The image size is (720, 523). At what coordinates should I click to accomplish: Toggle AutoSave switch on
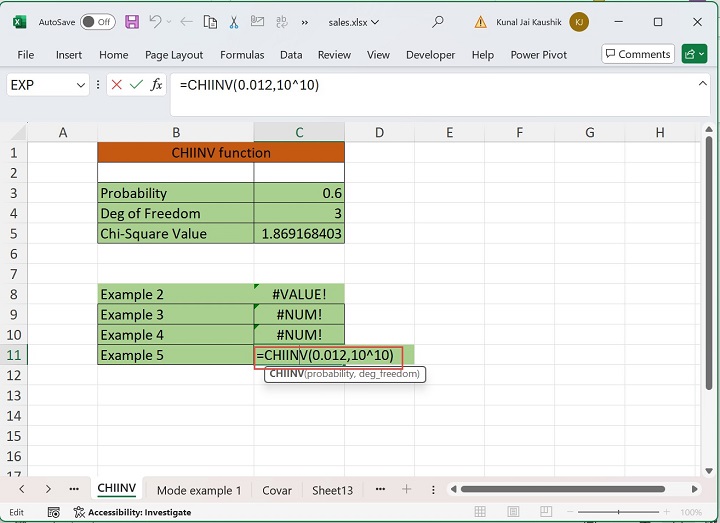97,22
